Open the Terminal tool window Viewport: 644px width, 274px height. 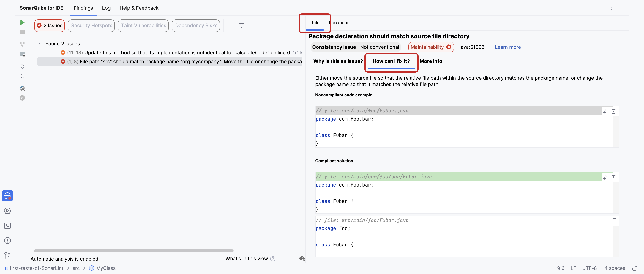7,225
